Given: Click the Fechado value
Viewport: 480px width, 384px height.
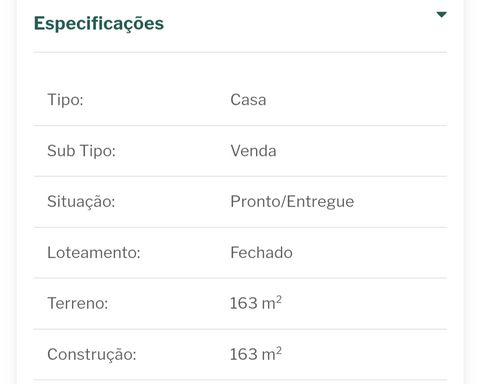Looking at the screenshot, I should [x=261, y=252].
